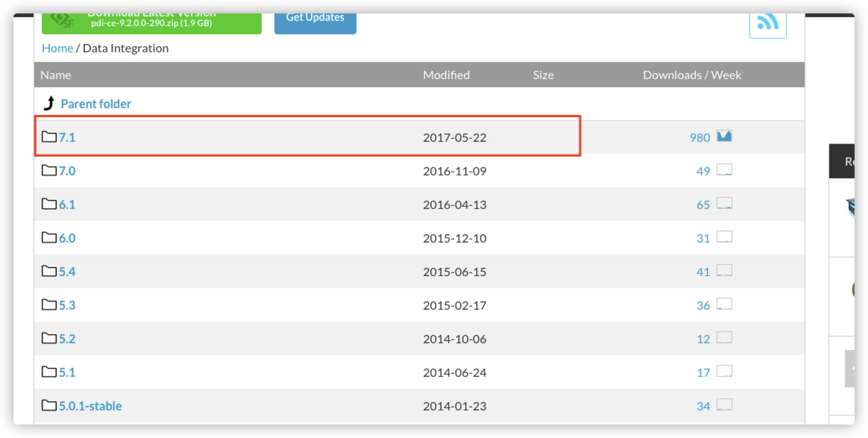Open download stats chart for 7.1

[724, 136]
